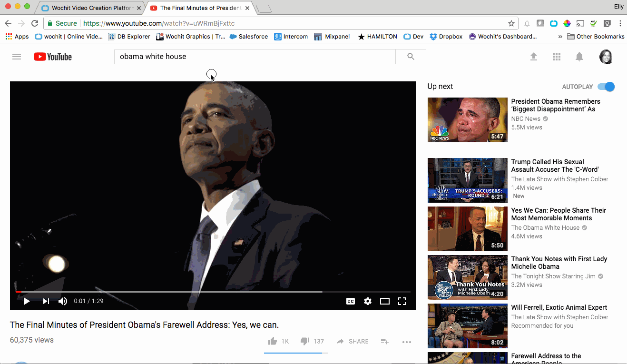Open the Dropbox bookmark

click(x=446, y=37)
